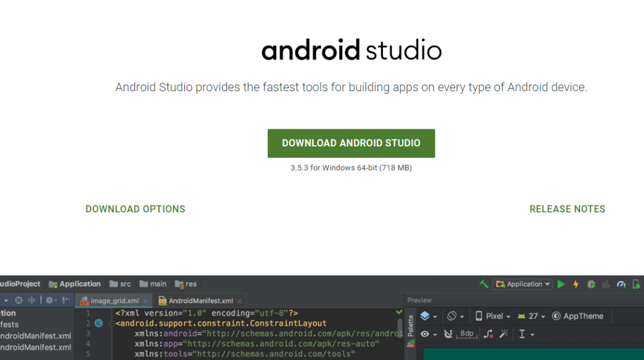Click the green checkmark inspection indicator
This screenshot has width=644, height=360.
[399, 312]
